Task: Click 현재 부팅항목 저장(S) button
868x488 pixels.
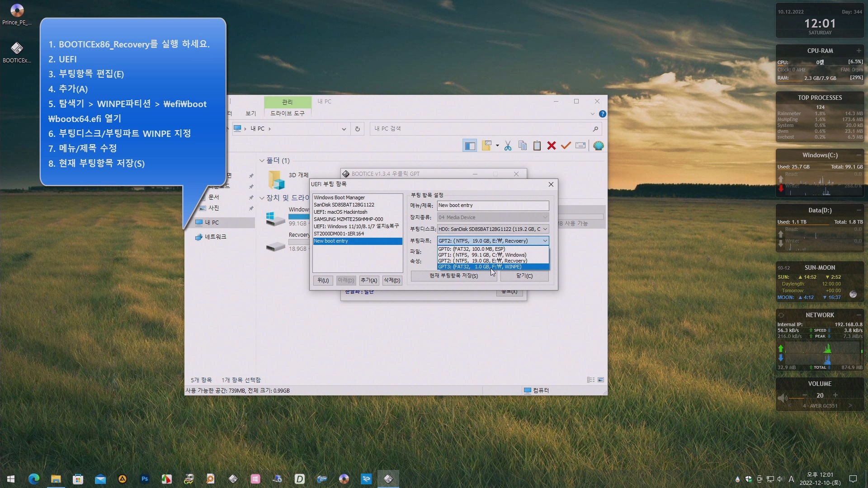Action: coord(453,276)
